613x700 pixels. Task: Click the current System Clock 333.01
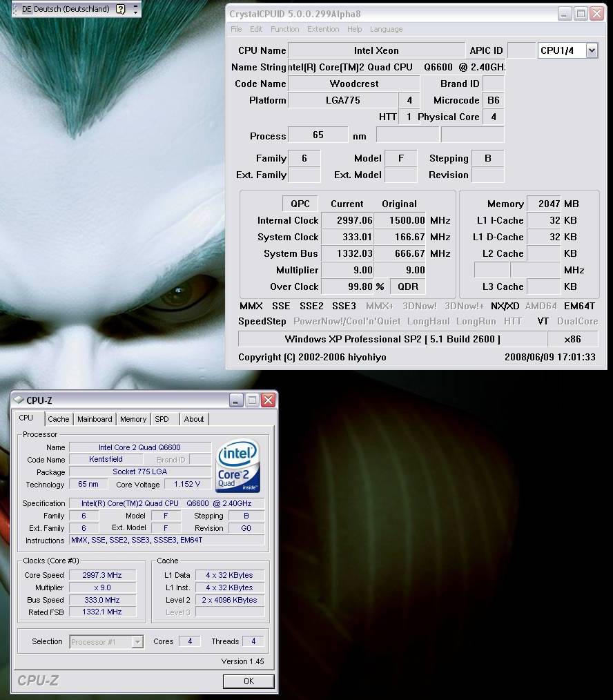pyautogui.click(x=348, y=237)
